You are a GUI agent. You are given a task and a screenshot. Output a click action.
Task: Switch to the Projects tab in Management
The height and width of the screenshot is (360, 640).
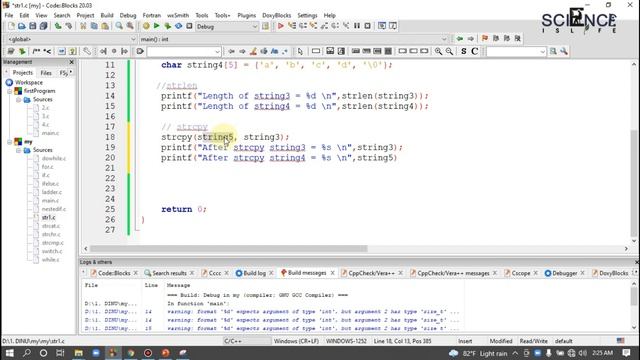[x=22, y=73]
